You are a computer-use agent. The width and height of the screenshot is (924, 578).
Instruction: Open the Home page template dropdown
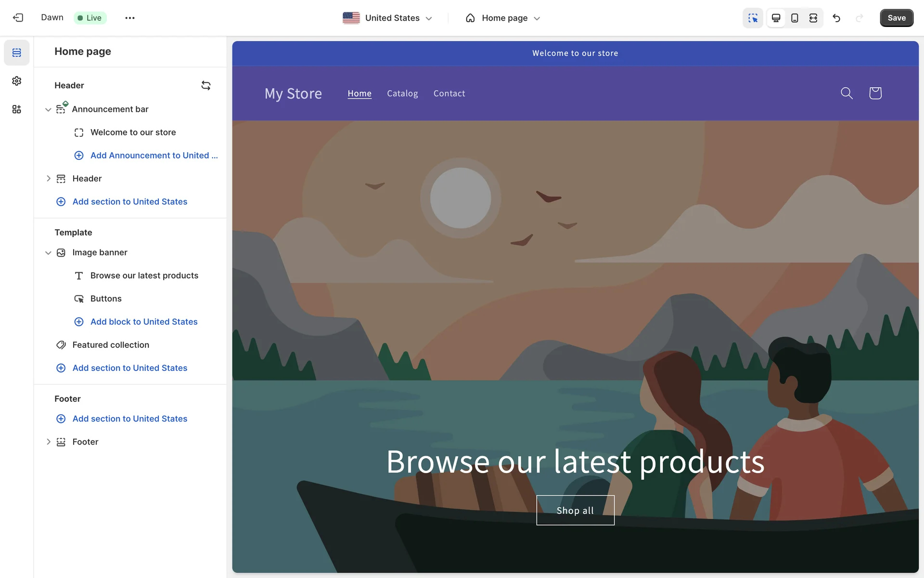point(503,18)
